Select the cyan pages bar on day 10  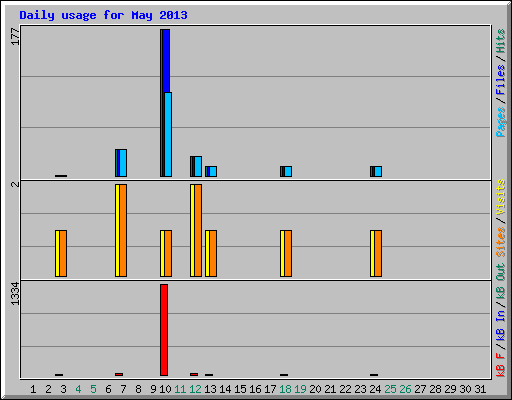pos(168,134)
